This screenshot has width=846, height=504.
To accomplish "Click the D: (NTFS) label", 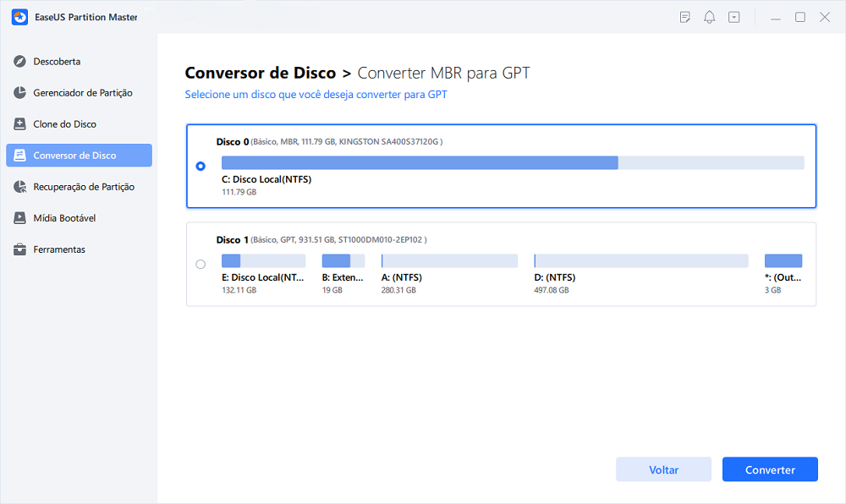I will 555,277.
